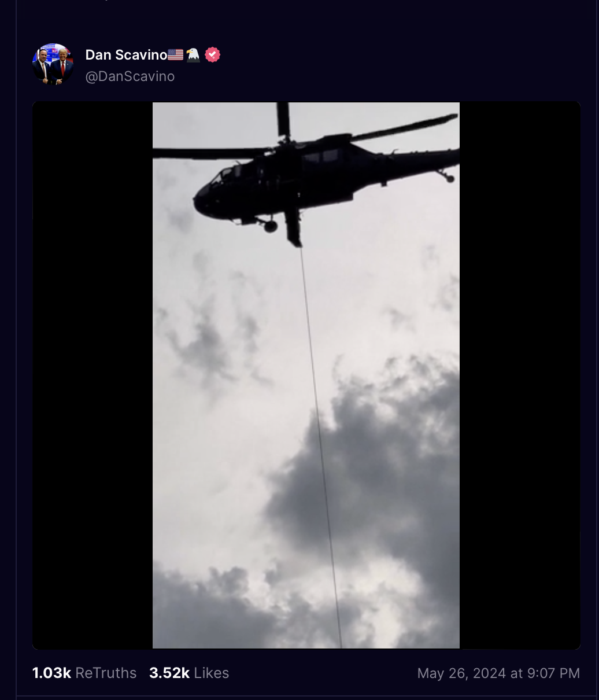Click the helicopter's main rotor blade

click(x=405, y=127)
